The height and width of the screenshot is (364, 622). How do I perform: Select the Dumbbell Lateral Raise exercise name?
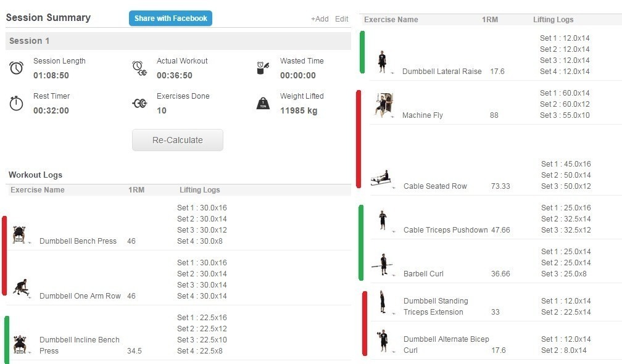click(442, 72)
